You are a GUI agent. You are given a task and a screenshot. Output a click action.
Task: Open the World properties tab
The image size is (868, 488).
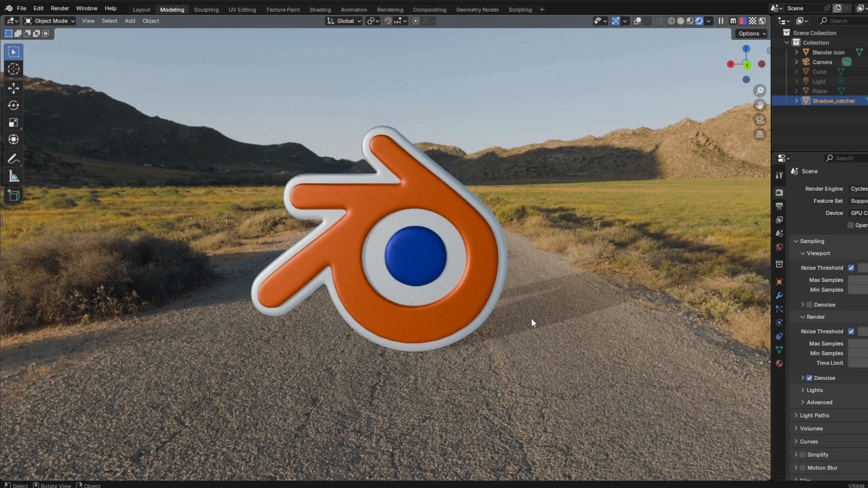(779, 247)
